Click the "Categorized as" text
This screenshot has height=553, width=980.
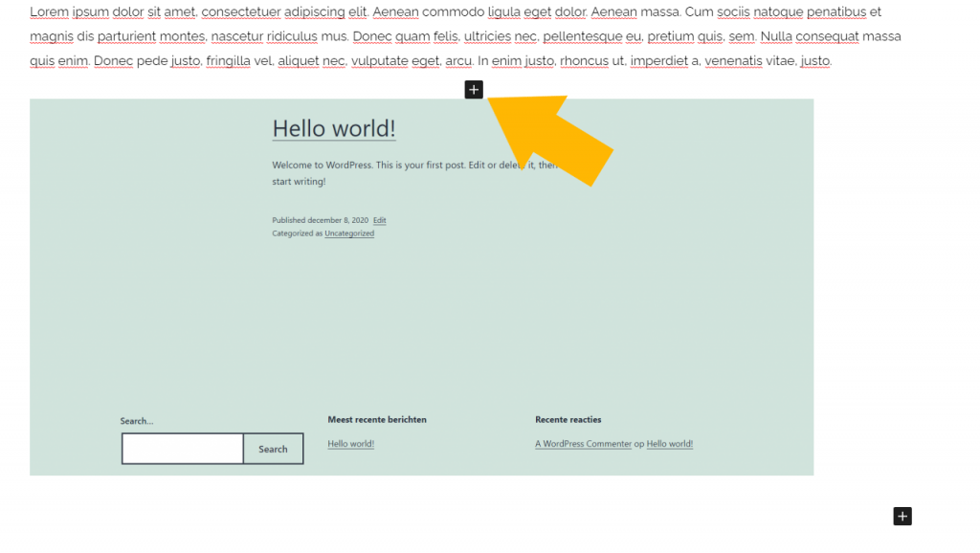298,233
